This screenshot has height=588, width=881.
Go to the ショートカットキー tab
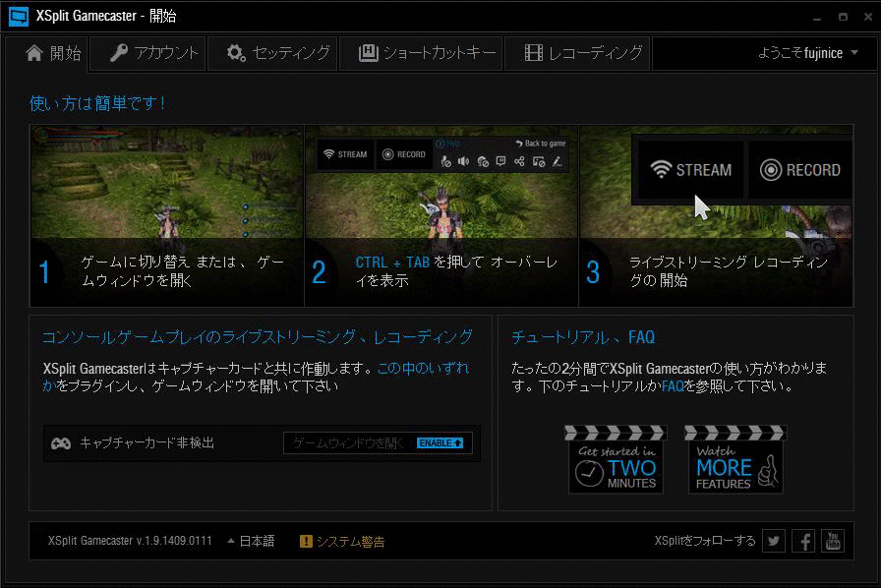pos(421,53)
